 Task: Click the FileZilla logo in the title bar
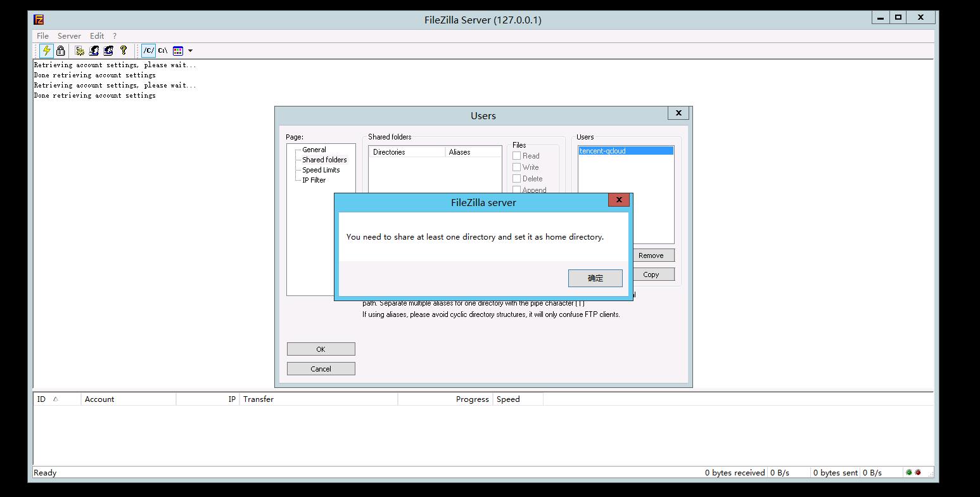pos(39,20)
